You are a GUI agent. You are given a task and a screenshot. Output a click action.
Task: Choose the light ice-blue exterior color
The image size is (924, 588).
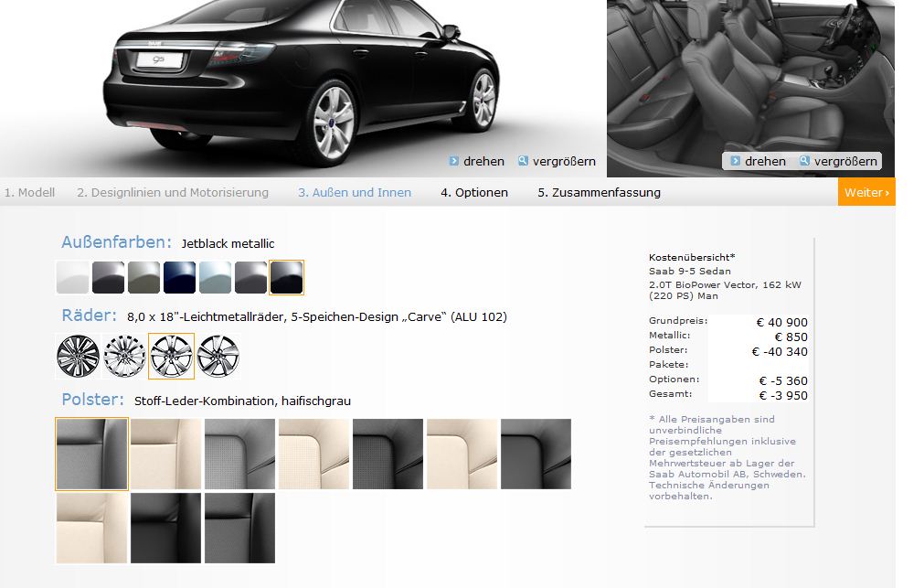point(215,277)
